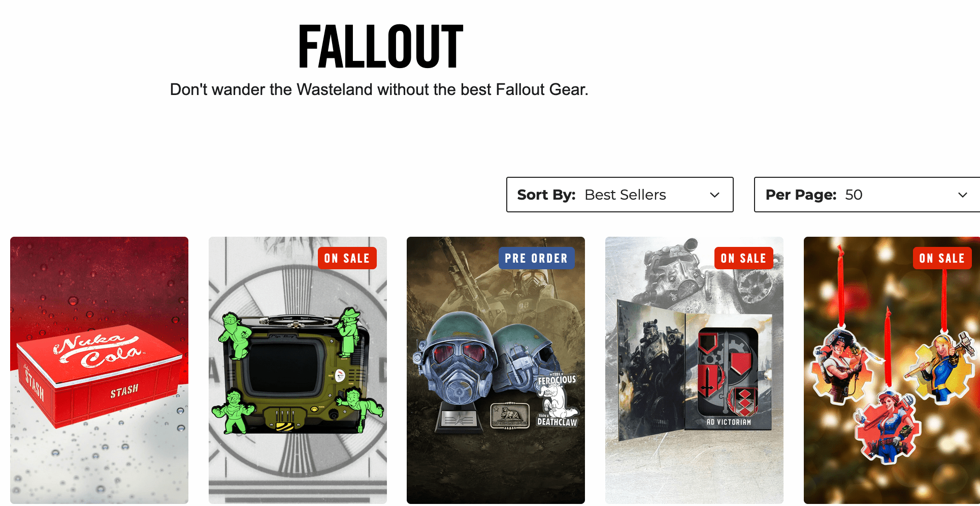Open the Ad Victoriam pin set product
This screenshot has width=980, height=506.
click(694, 370)
